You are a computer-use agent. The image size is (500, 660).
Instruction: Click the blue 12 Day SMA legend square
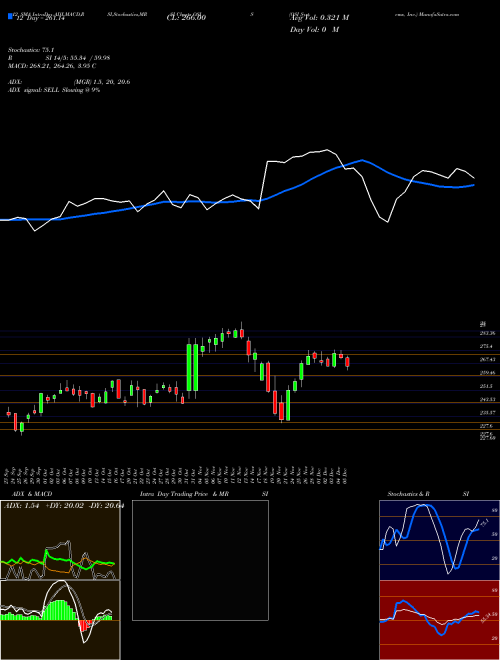coord(10,17)
